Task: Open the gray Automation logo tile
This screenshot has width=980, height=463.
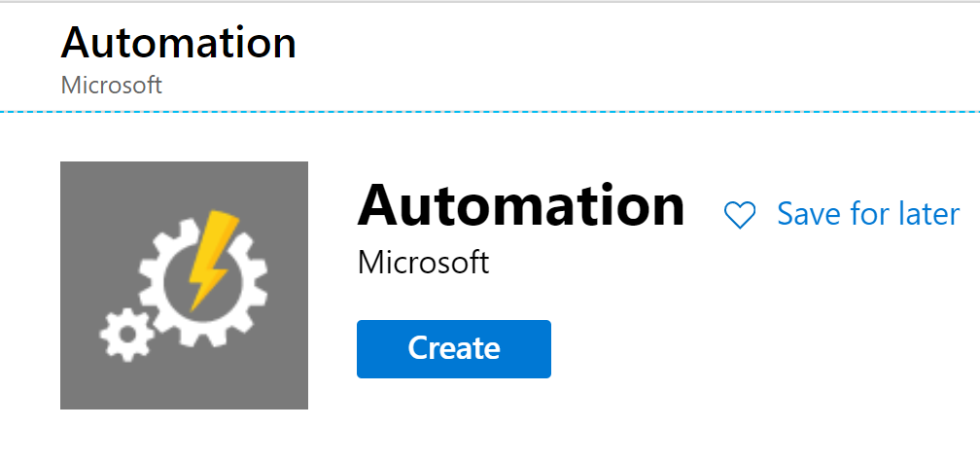Action: [x=184, y=285]
